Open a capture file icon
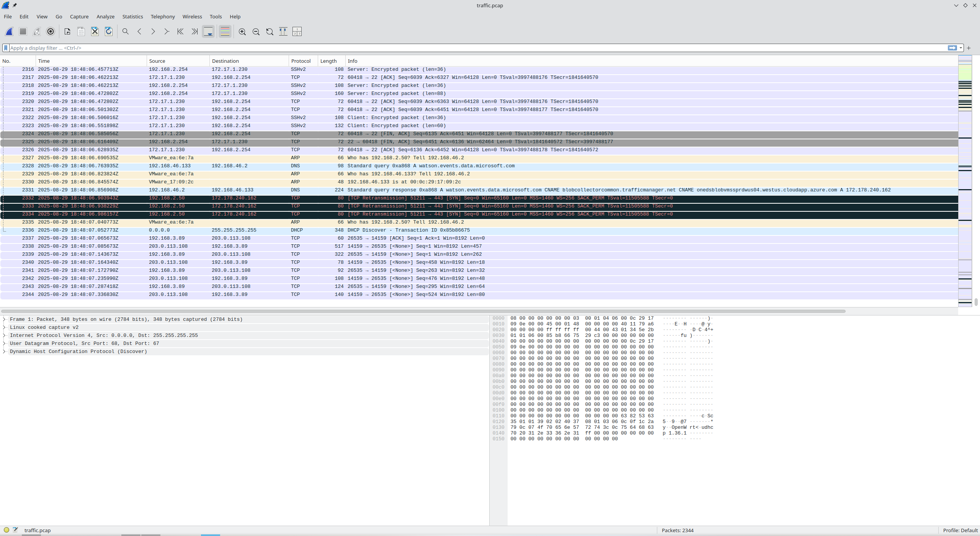Viewport: 980px width, 536px height. pos(67,31)
